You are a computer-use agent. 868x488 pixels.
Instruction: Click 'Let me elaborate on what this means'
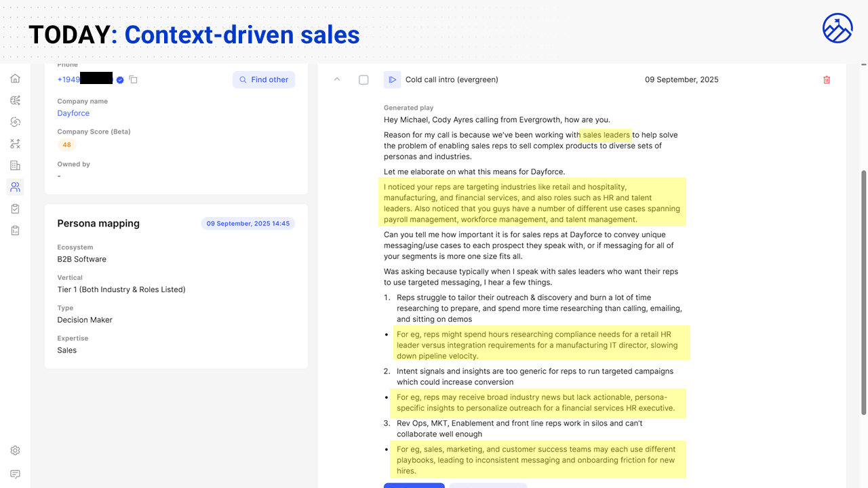point(474,171)
